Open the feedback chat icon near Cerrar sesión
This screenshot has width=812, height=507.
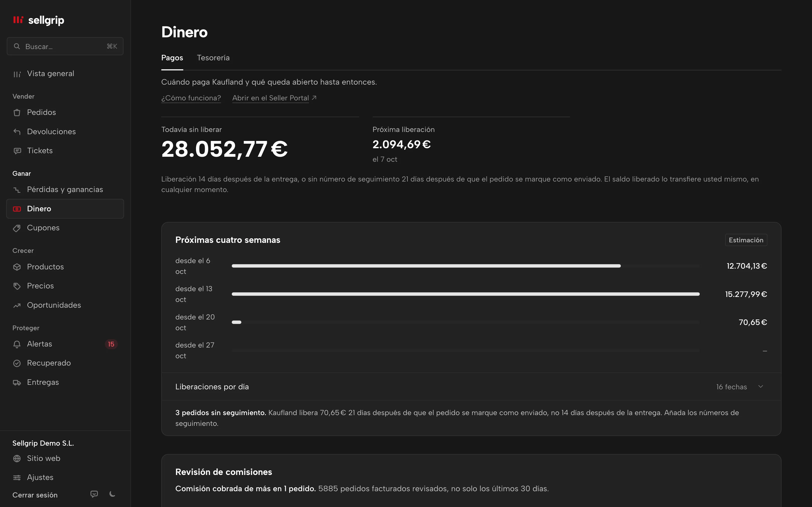(94, 494)
